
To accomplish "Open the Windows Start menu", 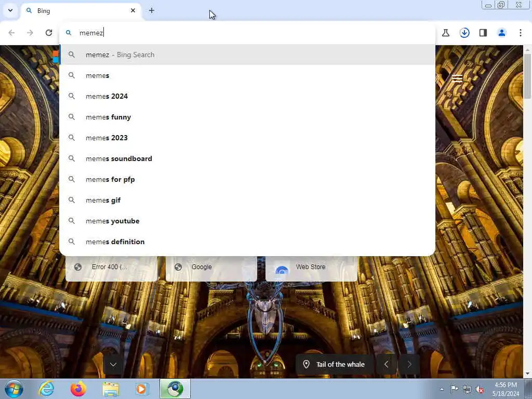I will click(14, 389).
